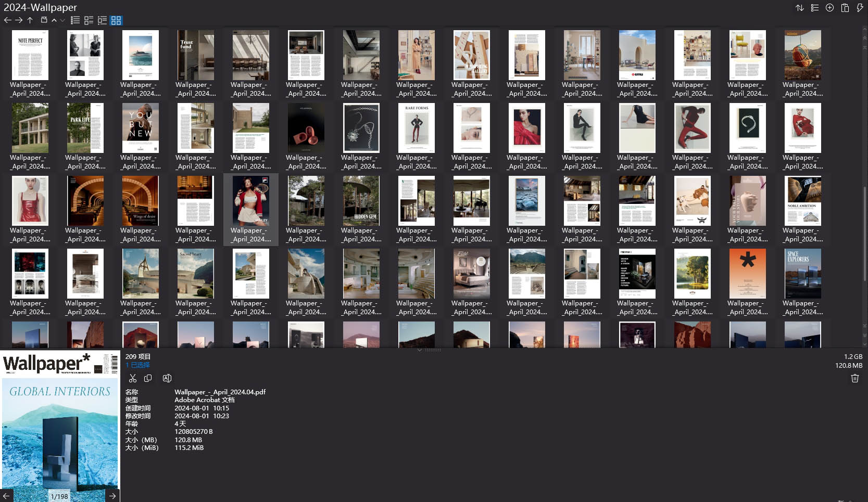Open the detailed list menu at top right
868x502 pixels.
pos(815,8)
